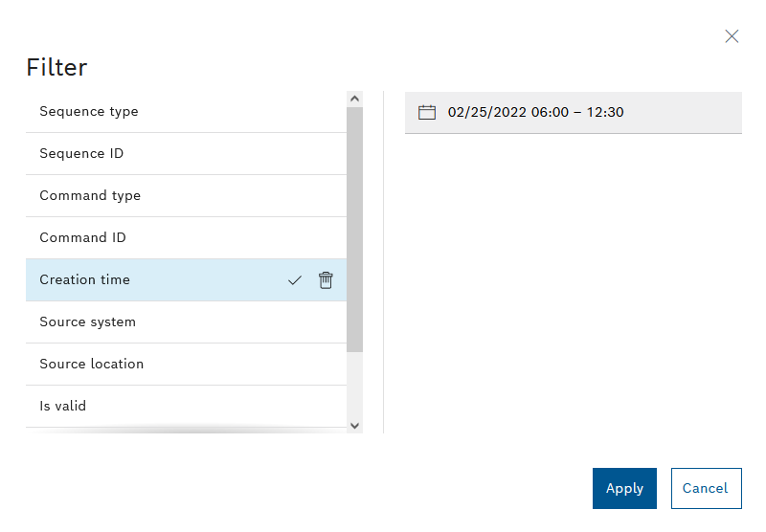This screenshot has height=532, width=766.
Task: Select the Is valid filter
Action: pos(186,406)
